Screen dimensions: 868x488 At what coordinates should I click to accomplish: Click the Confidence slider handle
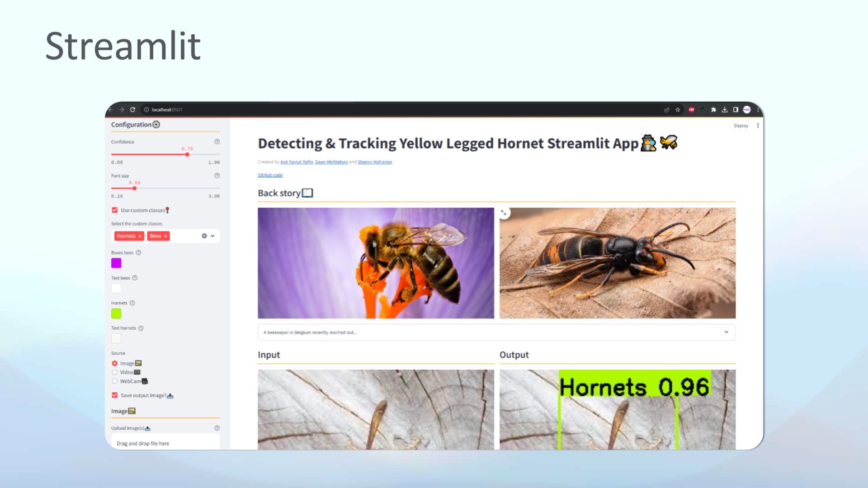(187, 155)
